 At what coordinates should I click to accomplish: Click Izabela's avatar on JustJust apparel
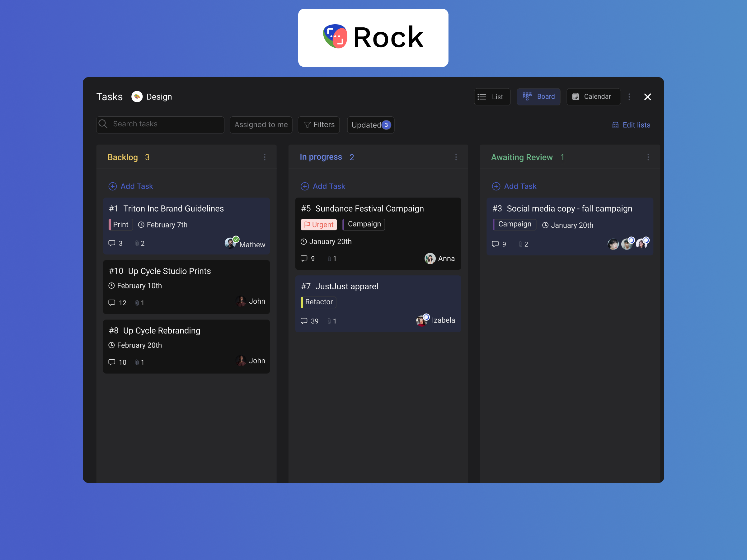(x=421, y=320)
